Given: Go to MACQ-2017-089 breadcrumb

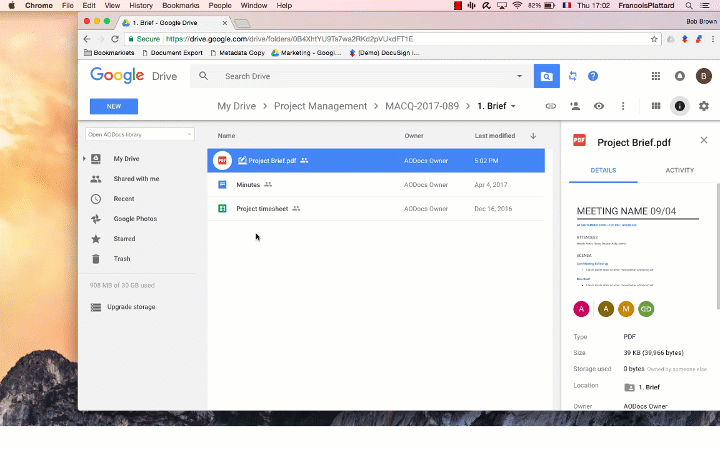Looking at the screenshot, I should coord(422,106).
